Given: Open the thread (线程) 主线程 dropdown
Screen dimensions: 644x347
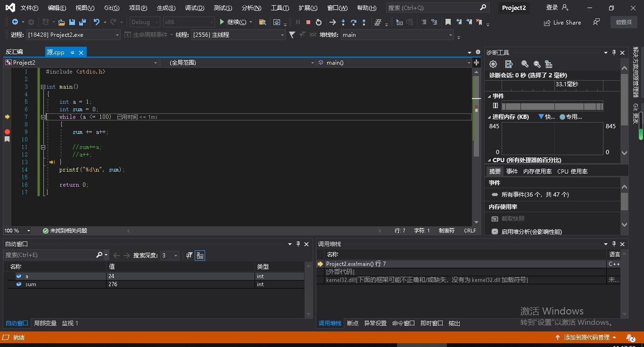Looking at the screenshot, I should (238, 35).
